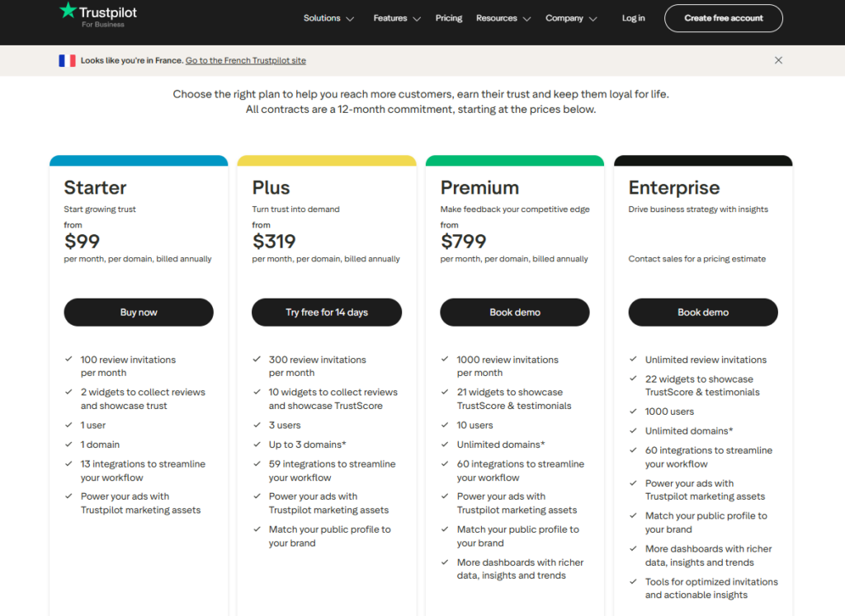Click checkmark beside 2 widgets to collect
This screenshot has height=616, width=845.
point(68,392)
